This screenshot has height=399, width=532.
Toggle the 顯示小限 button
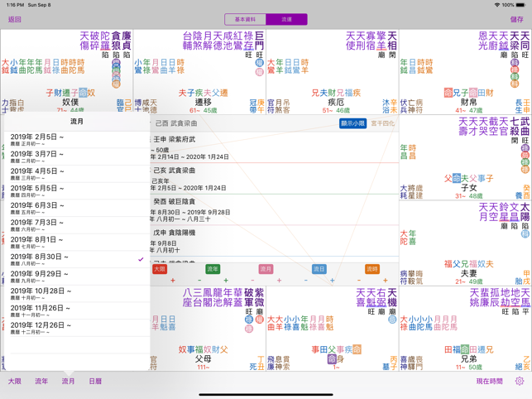point(352,123)
